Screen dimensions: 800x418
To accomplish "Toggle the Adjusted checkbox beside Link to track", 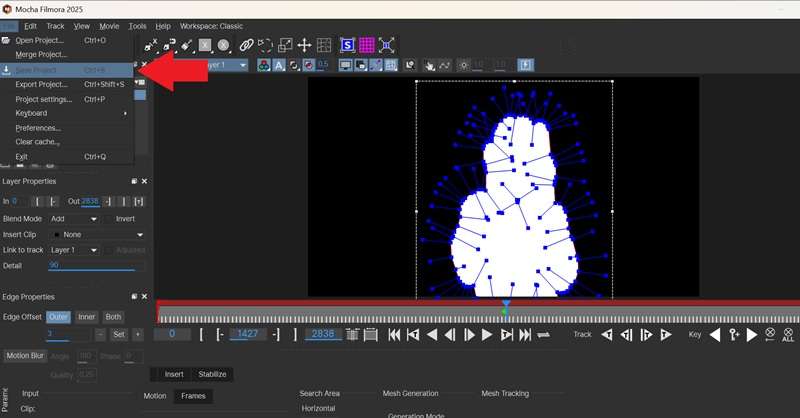I will (x=125, y=250).
